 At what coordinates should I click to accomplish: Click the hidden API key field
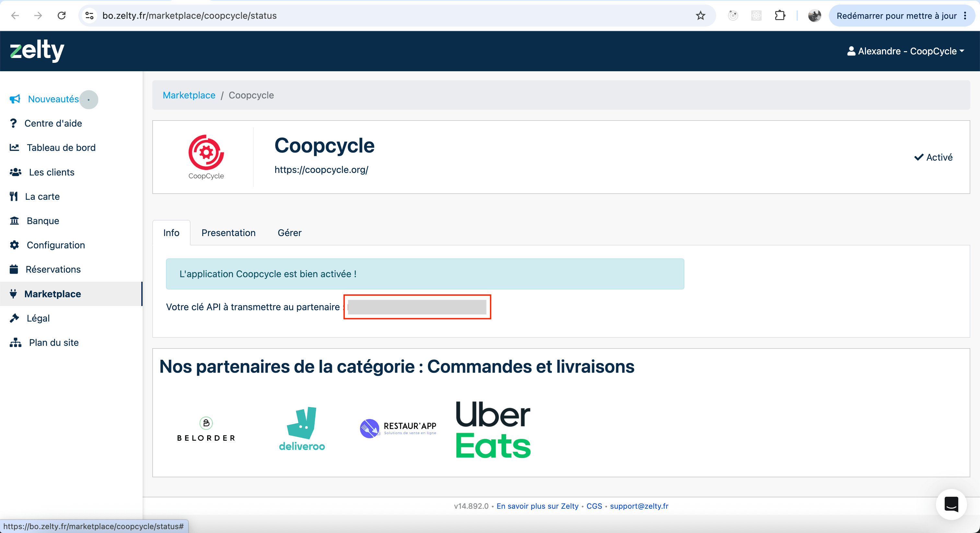point(417,307)
